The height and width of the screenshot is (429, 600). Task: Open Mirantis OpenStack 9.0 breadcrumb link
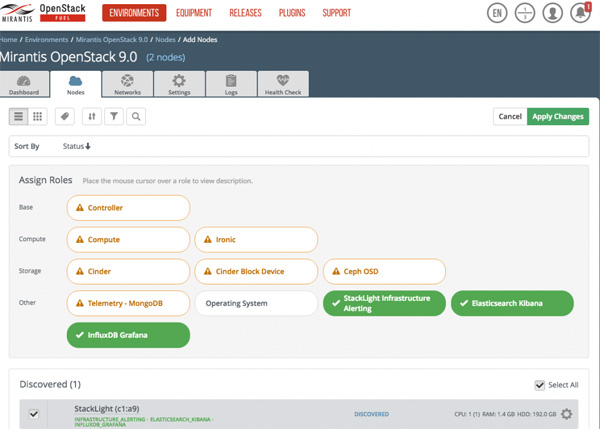[x=112, y=39]
